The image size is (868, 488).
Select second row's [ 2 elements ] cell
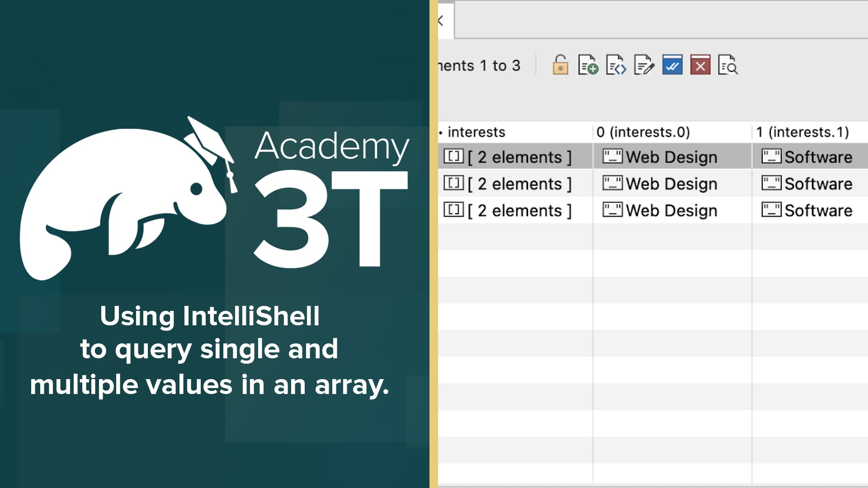515,183
